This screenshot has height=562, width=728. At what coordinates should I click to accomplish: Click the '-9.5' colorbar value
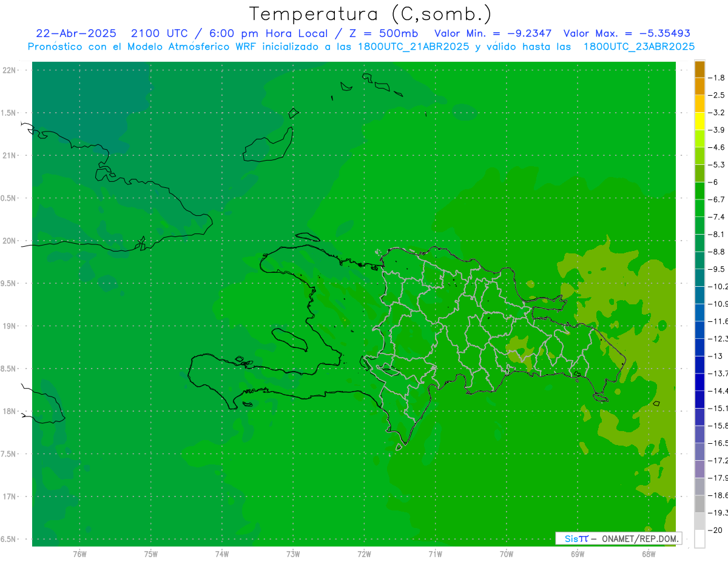coord(716,269)
